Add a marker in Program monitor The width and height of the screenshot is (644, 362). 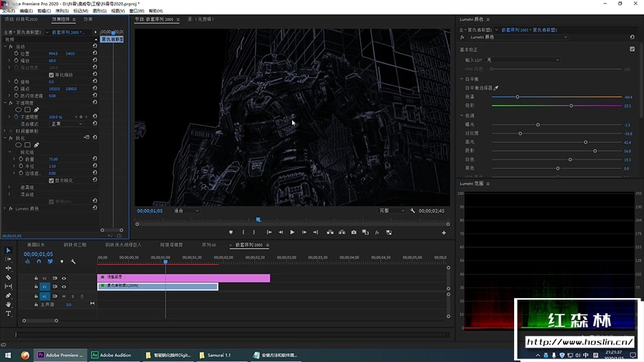click(x=231, y=232)
